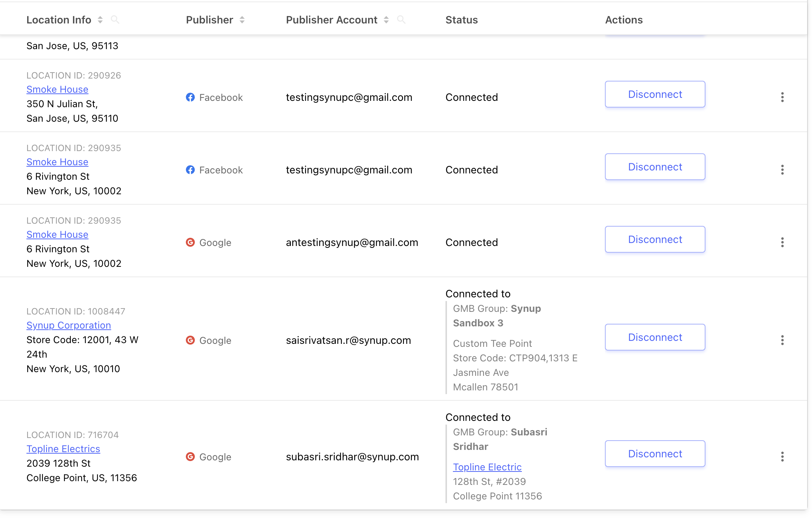Open more options for antestingsynup Google row
This screenshot has height=518, width=812.
pyautogui.click(x=782, y=242)
